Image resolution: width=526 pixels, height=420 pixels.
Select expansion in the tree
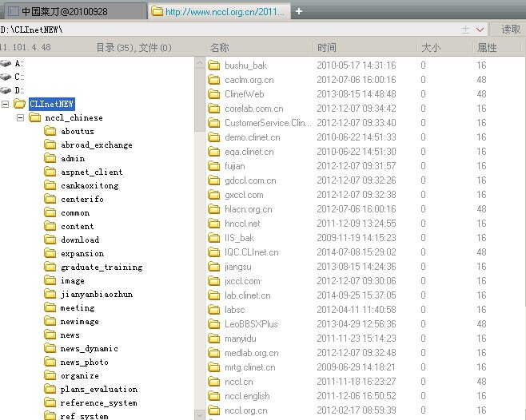pyautogui.click(x=82, y=253)
